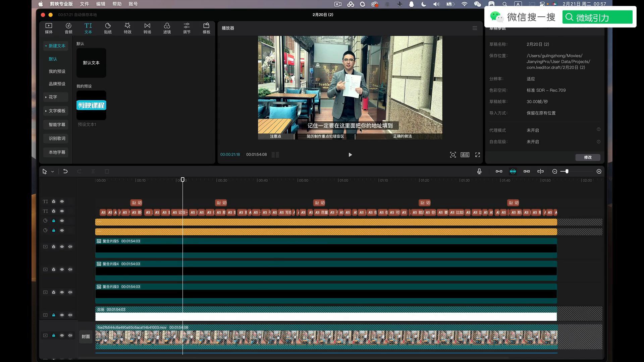
Task: Open the player panel hamburger menu
Action: tap(475, 28)
